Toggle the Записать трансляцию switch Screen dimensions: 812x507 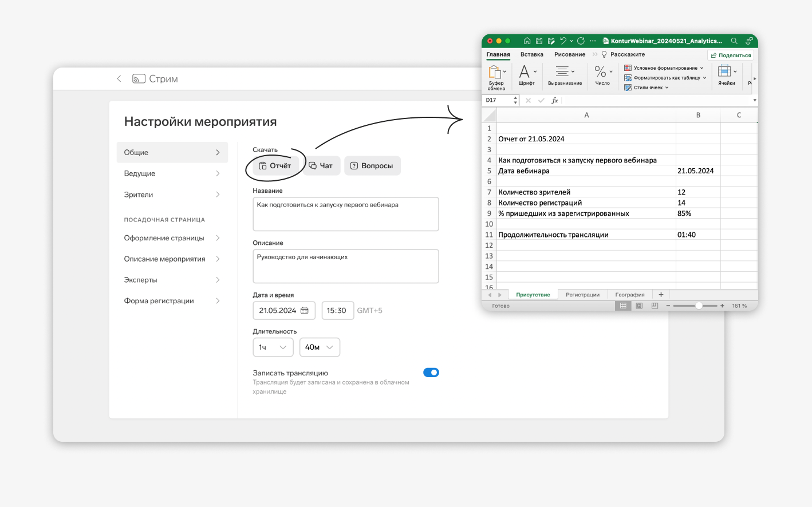(x=431, y=373)
